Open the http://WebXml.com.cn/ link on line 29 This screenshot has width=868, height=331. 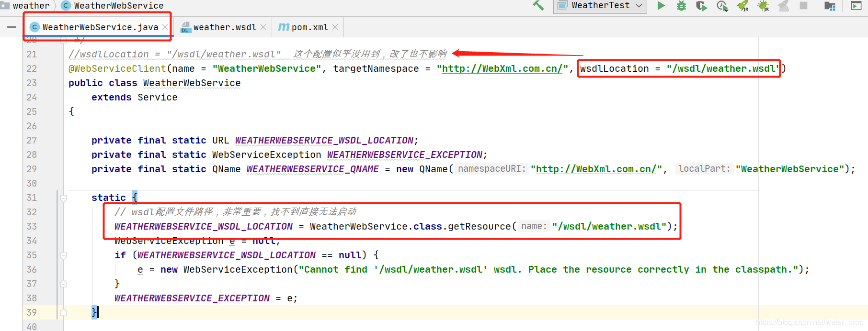click(596, 169)
